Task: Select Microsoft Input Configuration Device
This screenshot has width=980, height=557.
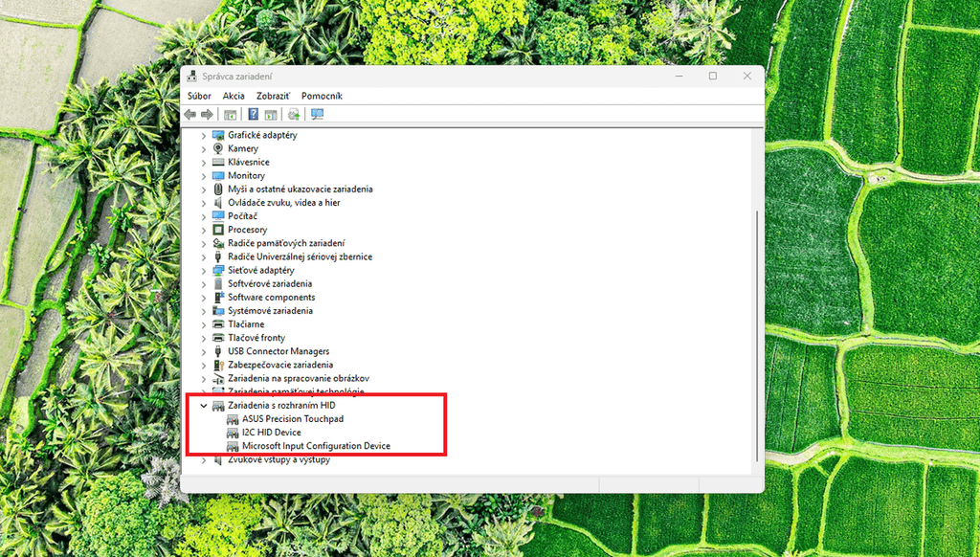Action: [316, 446]
